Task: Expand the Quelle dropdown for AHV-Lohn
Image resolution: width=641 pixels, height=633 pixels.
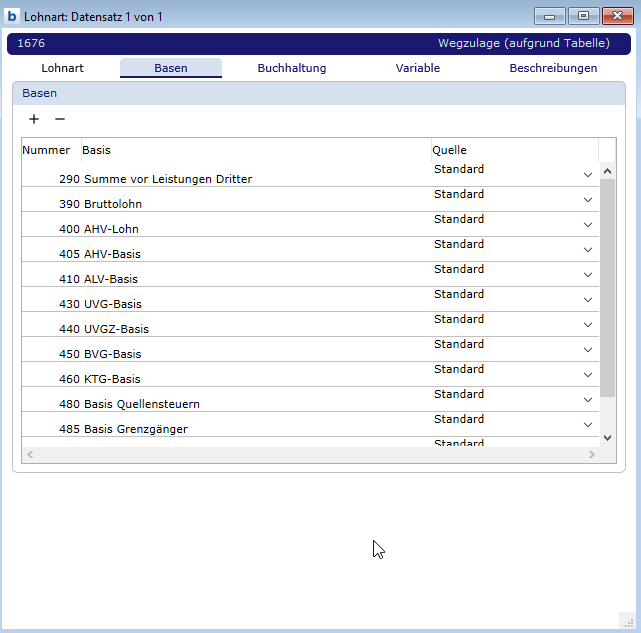Action: [588, 225]
